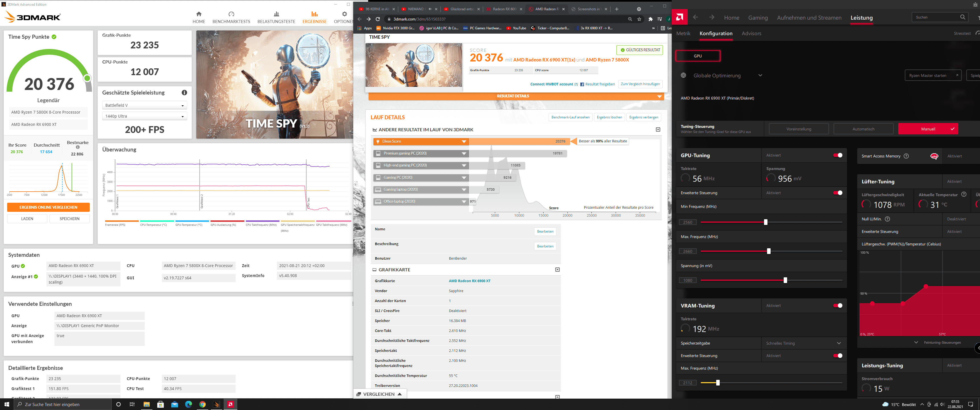Toggle Premium gaming PC (2020) checkbox
This screenshot has height=410, width=980.
[x=378, y=153]
